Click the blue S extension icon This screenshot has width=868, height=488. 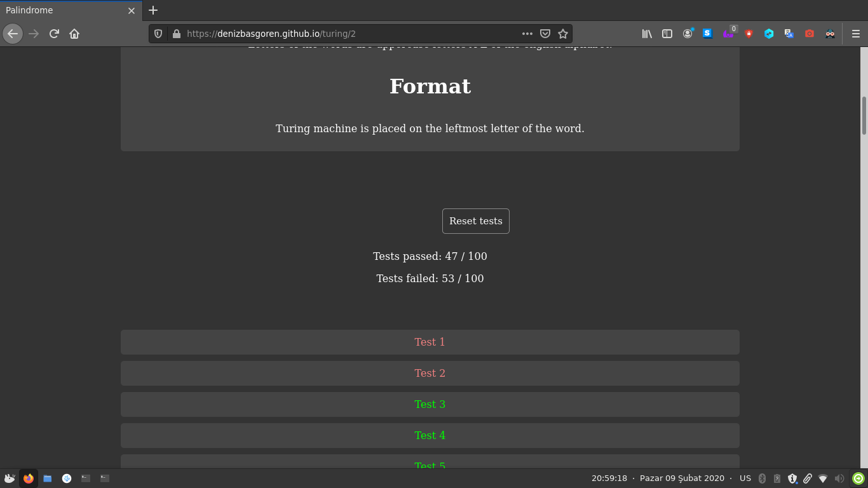point(707,34)
